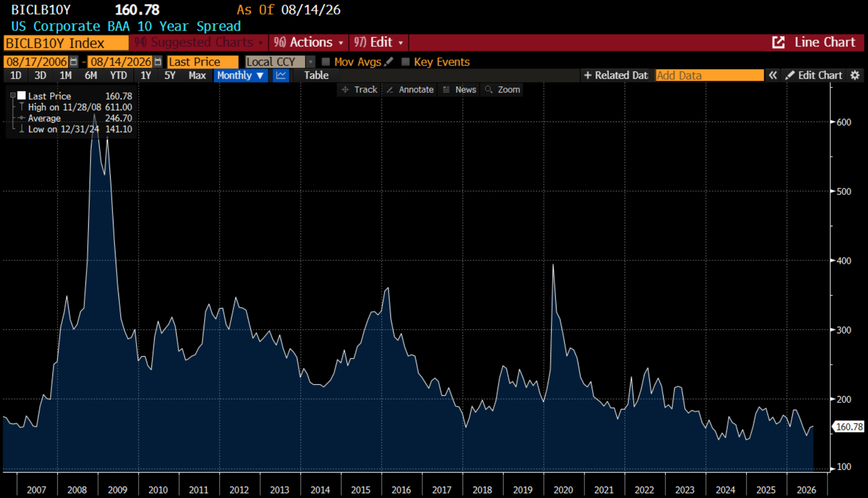Select the YTD time range tab

coord(118,75)
